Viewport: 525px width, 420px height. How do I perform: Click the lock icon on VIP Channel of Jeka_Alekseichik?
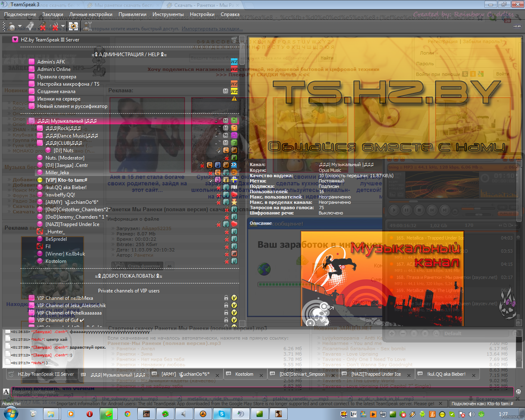click(x=226, y=305)
